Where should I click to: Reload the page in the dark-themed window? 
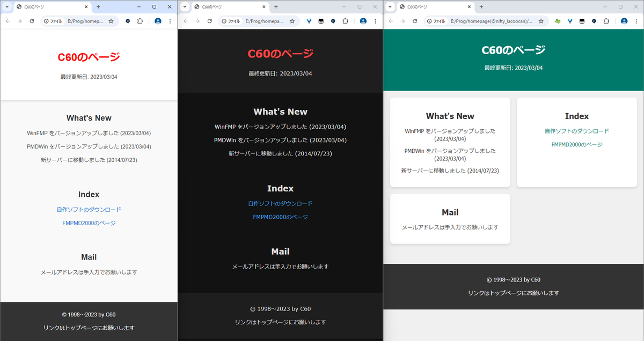(x=210, y=21)
